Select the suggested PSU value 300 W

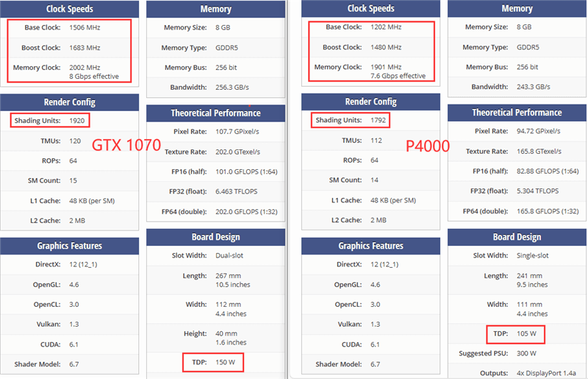(x=526, y=353)
